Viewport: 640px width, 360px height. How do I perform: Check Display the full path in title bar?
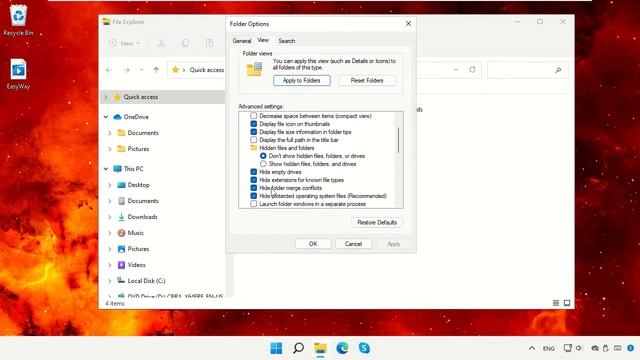point(253,140)
